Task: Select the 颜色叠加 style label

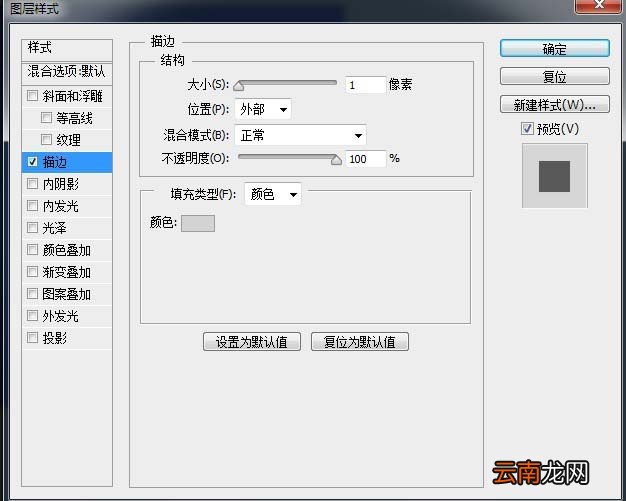Action: click(67, 250)
